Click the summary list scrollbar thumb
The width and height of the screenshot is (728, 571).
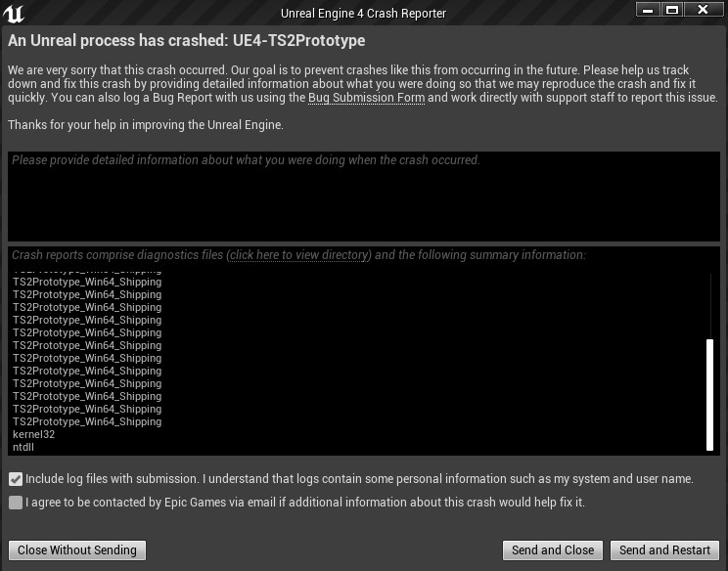[x=709, y=393]
